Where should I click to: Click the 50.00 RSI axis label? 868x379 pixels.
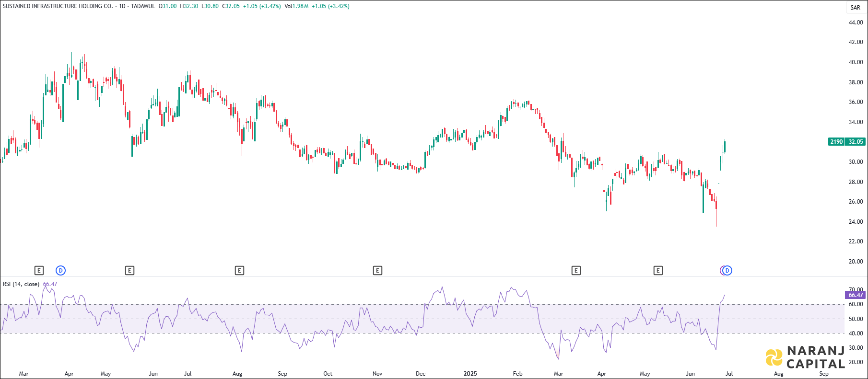click(x=856, y=319)
